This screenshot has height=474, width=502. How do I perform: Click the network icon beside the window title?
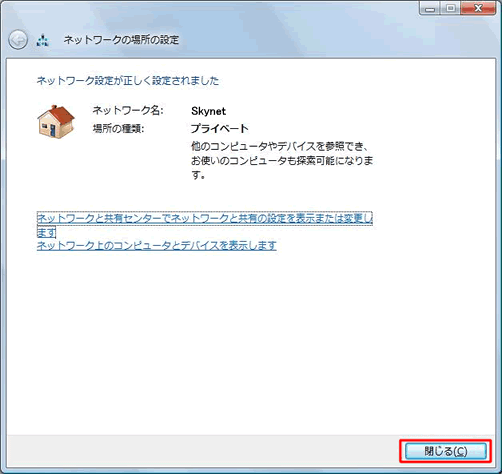coord(43,41)
